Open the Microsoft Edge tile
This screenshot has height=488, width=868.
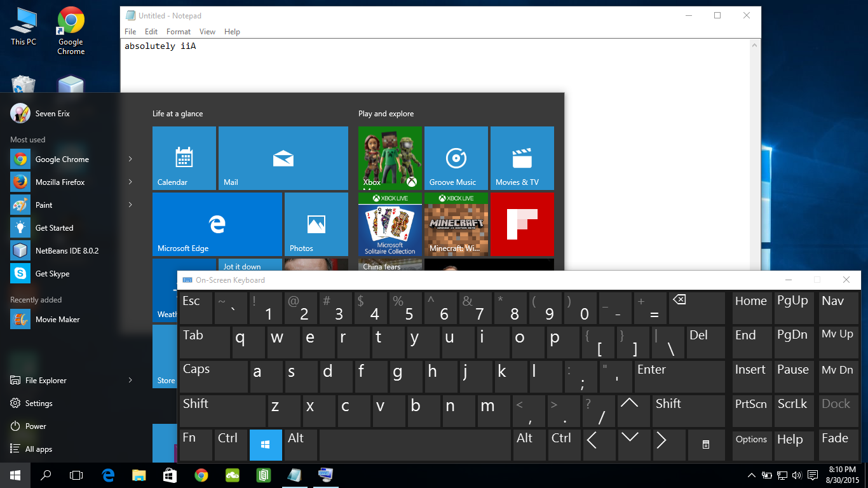(216, 224)
